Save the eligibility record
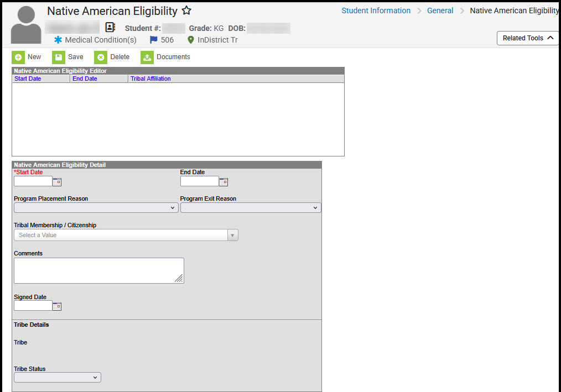Image resolution: width=561 pixels, height=392 pixels. tap(67, 57)
